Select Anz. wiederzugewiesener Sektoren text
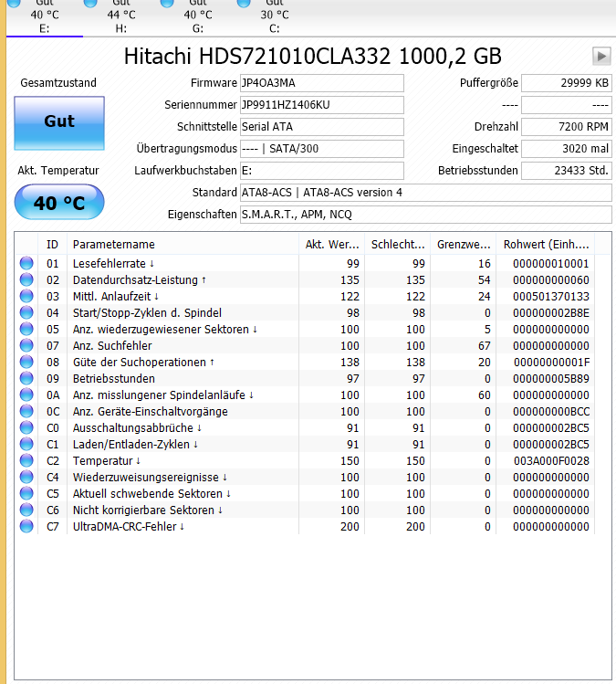 [165, 330]
